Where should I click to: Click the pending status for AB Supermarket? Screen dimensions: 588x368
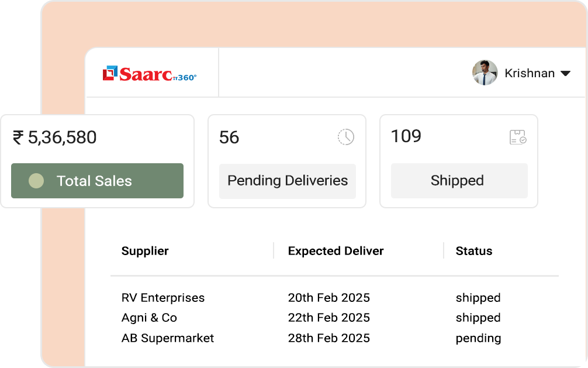coord(478,338)
